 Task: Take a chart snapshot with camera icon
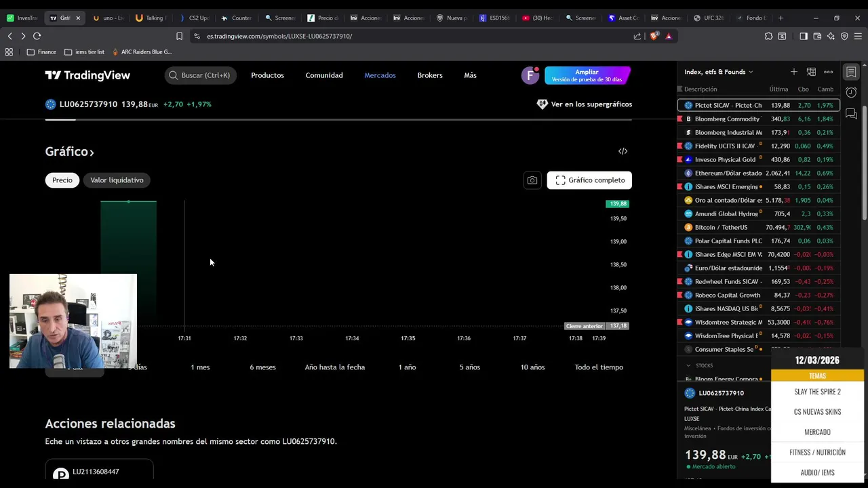tap(532, 180)
